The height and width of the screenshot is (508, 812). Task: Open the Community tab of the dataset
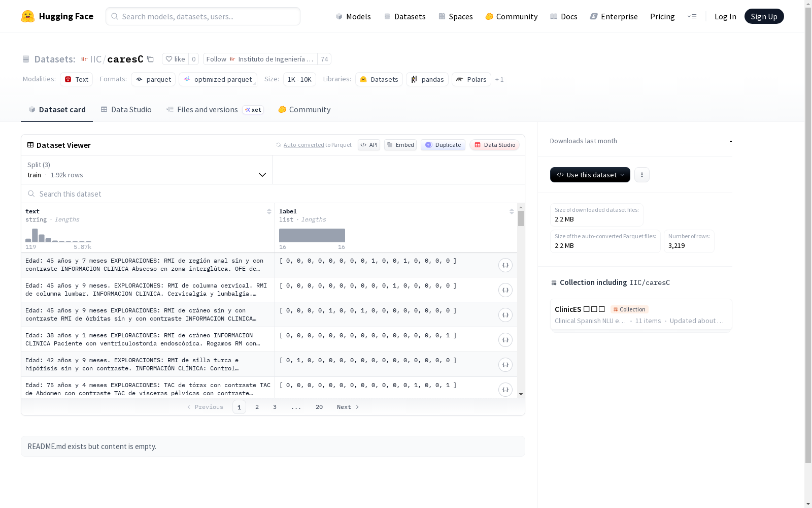[x=304, y=109]
